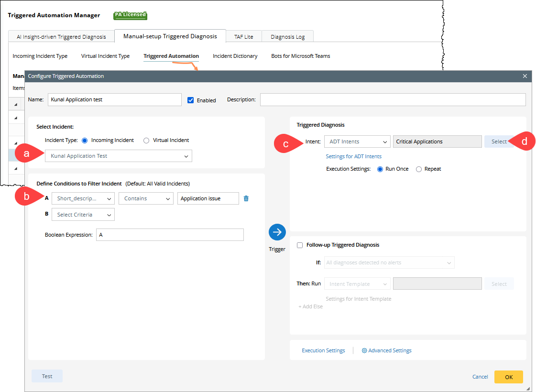Expand the Select Criteria dropdown
The height and width of the screenshot is (392, 536).
click(x=83, y=215)
